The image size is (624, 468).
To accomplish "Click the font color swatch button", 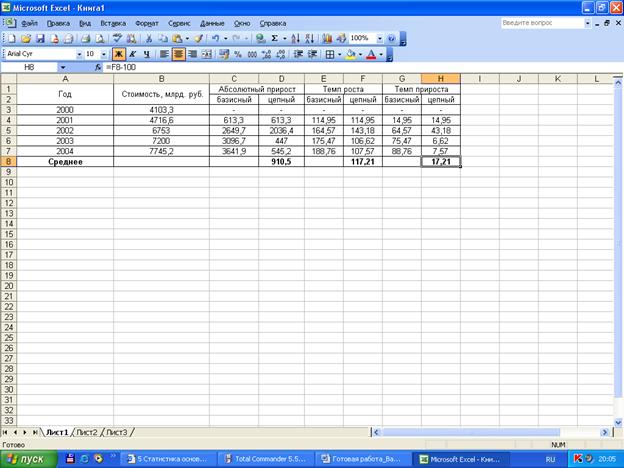I will [371, 54].
